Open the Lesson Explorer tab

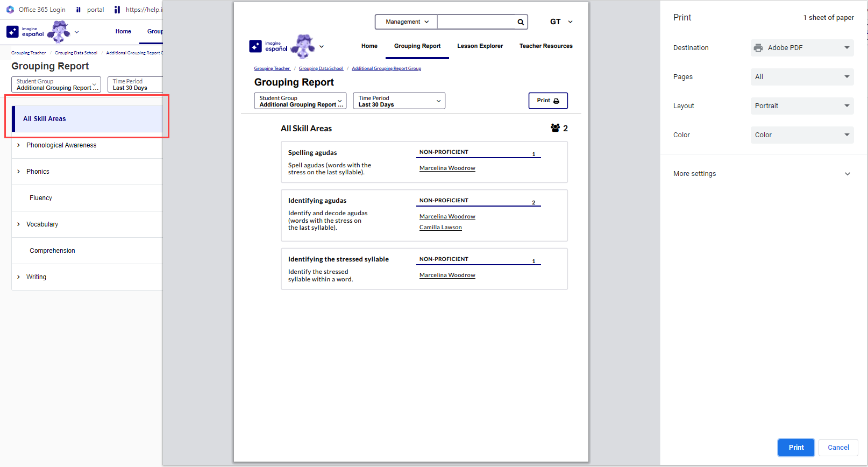[480, 46]
